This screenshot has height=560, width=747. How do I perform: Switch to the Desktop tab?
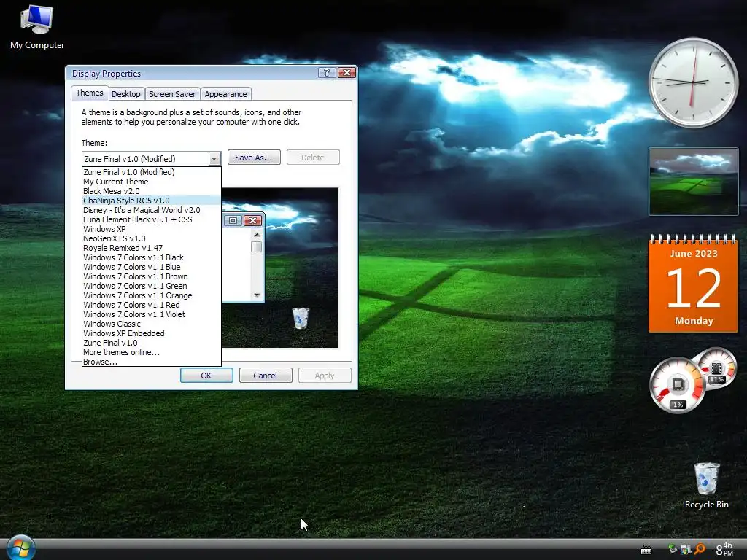click(x=126, y=94)
